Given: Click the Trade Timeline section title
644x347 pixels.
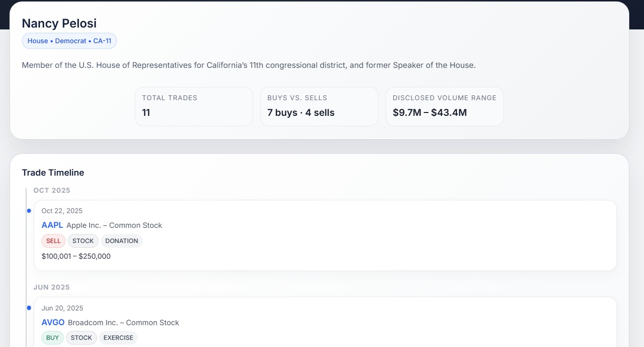Looking at the screenshot, I should [x=53, y=172].
